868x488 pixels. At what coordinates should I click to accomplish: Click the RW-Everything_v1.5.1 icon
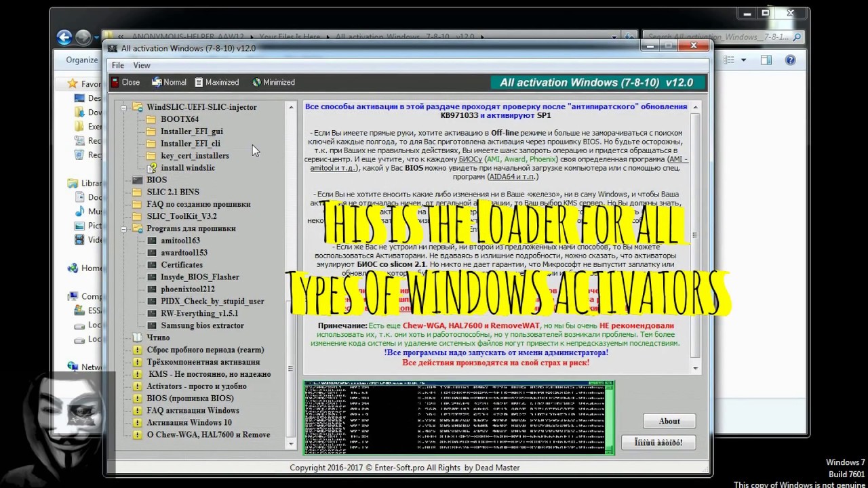(x=151, y=314)
